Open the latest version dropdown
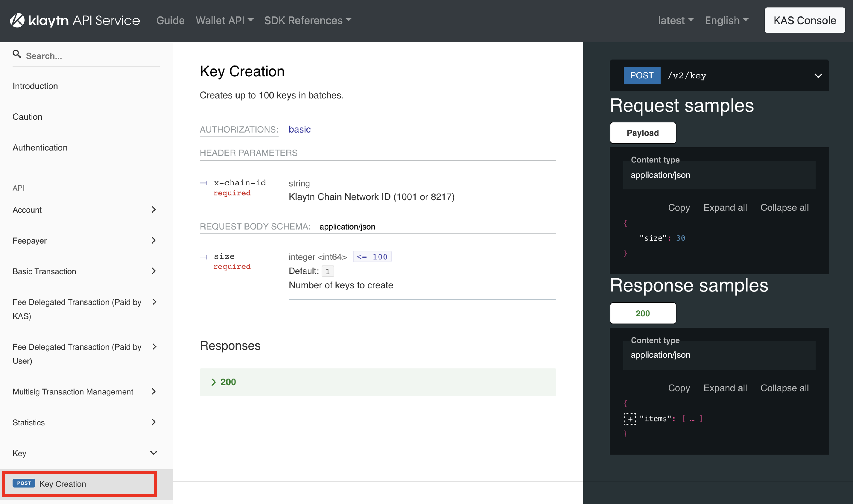The height and width of the screenshot is (504, 853). 676,20
